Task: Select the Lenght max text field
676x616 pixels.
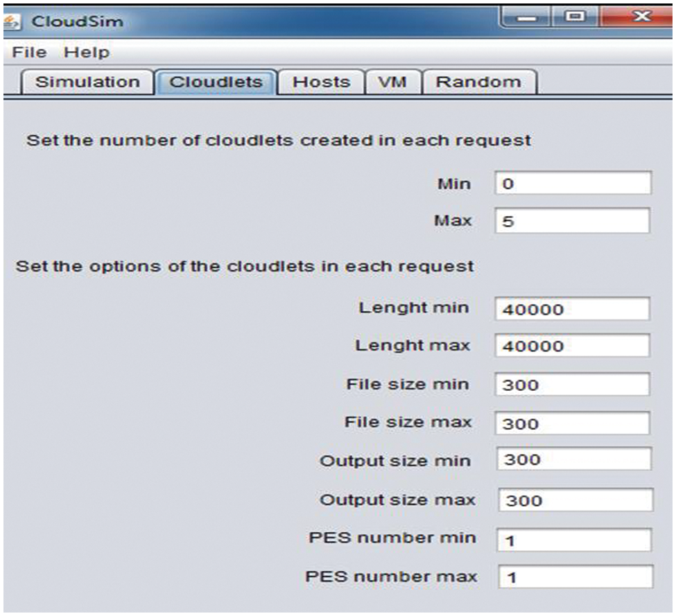Action: 573,346
